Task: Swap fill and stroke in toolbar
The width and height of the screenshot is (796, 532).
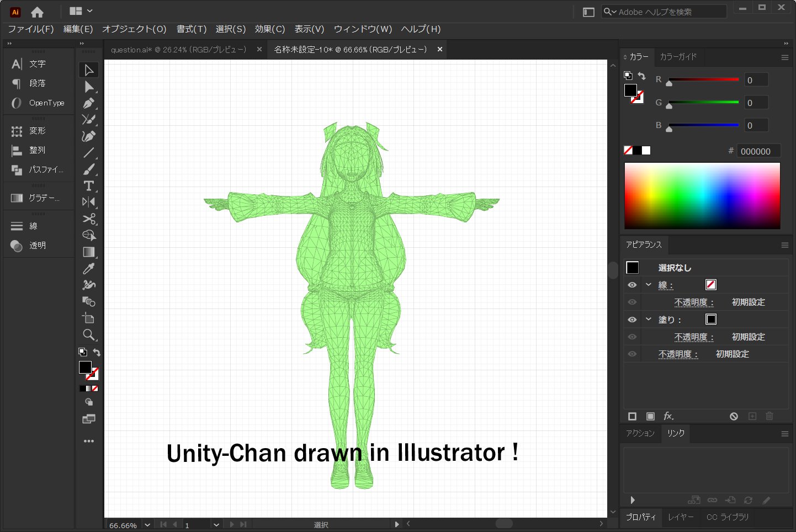Action: click(x=97, y=352)
